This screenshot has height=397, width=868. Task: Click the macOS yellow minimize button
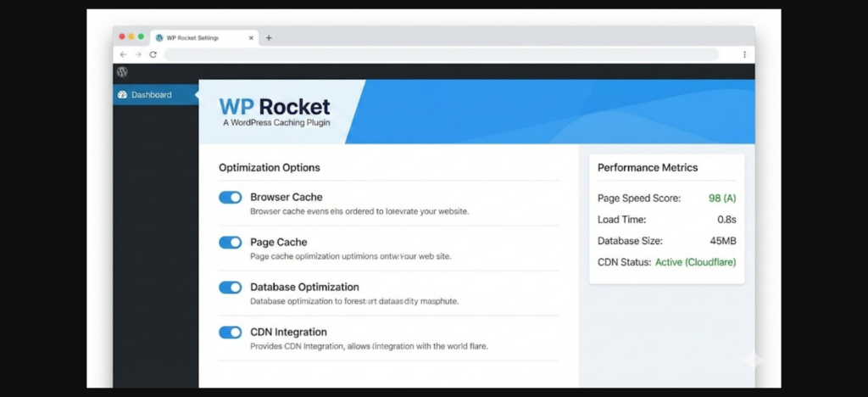(x=131, y=36)
